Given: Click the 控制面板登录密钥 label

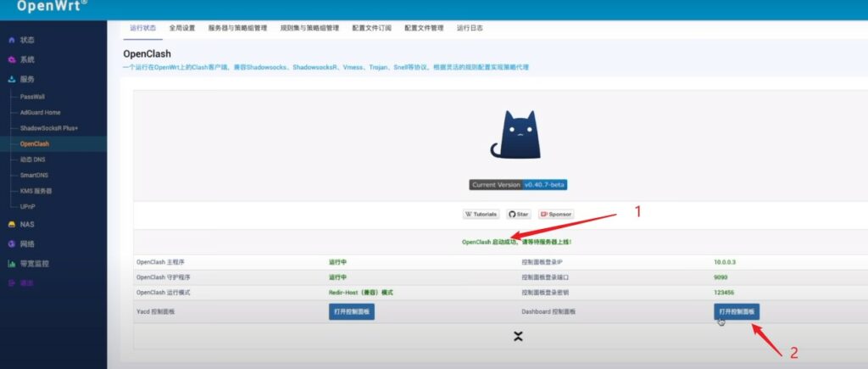Looking at the screenshot, I should 545,293.
